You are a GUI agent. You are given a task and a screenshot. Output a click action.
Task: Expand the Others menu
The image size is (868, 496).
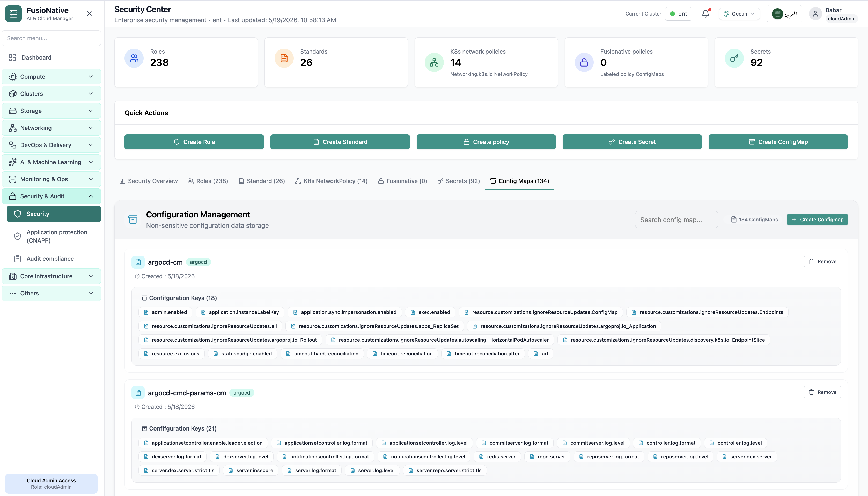point(52,293)
